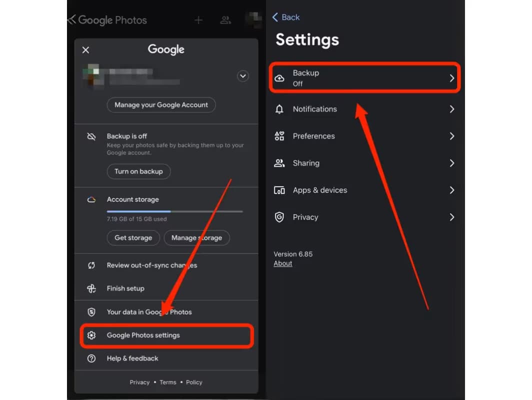The image size is (532, 400).
Task: Click the gear icon beside Google Photos settings
Action: (x=91, y=335)
